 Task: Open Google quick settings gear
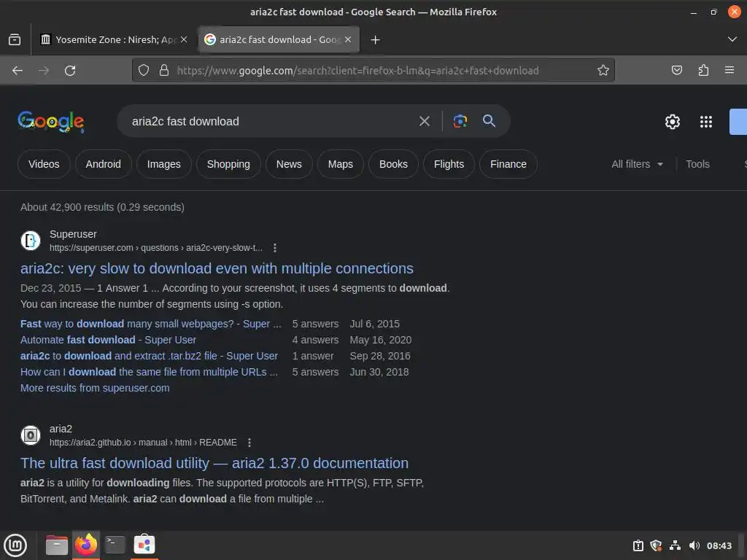pos(672,122)
